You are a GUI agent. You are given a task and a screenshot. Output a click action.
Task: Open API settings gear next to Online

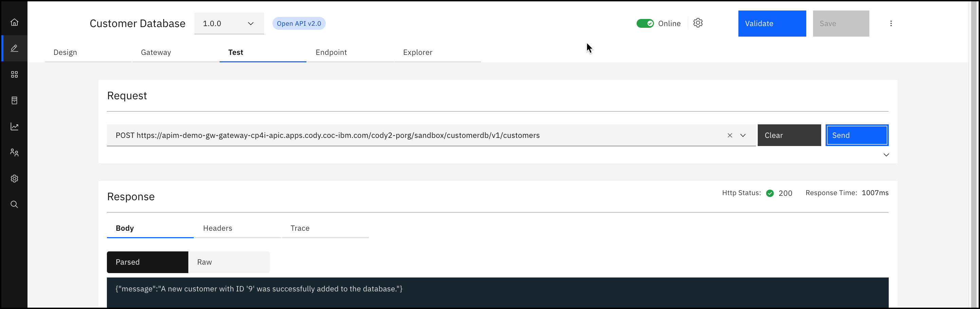698,23
